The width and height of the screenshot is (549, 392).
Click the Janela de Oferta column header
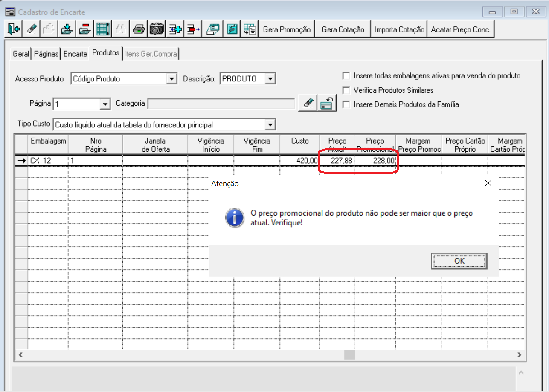pos(155,145)
